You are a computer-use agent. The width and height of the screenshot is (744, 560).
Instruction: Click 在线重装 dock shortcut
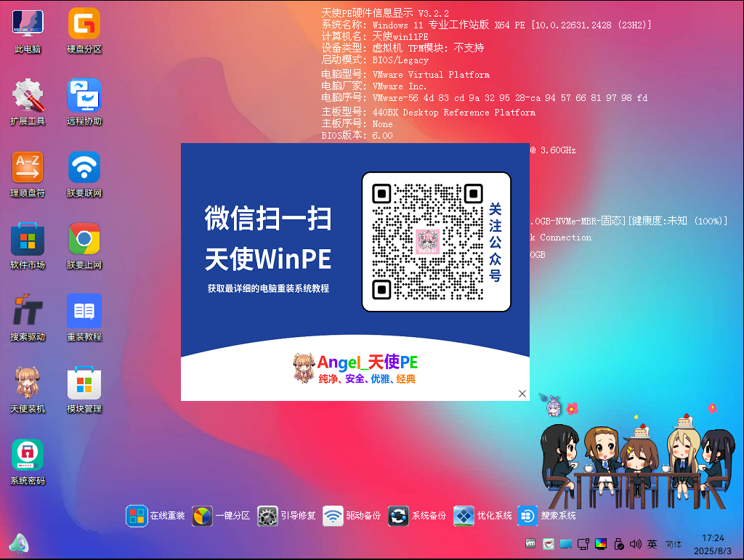[155, 516]
